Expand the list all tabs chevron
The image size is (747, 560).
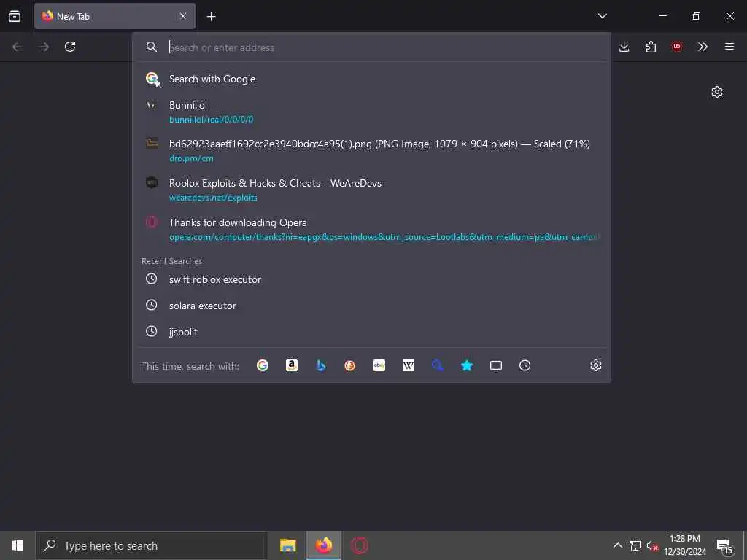[602, 16]
